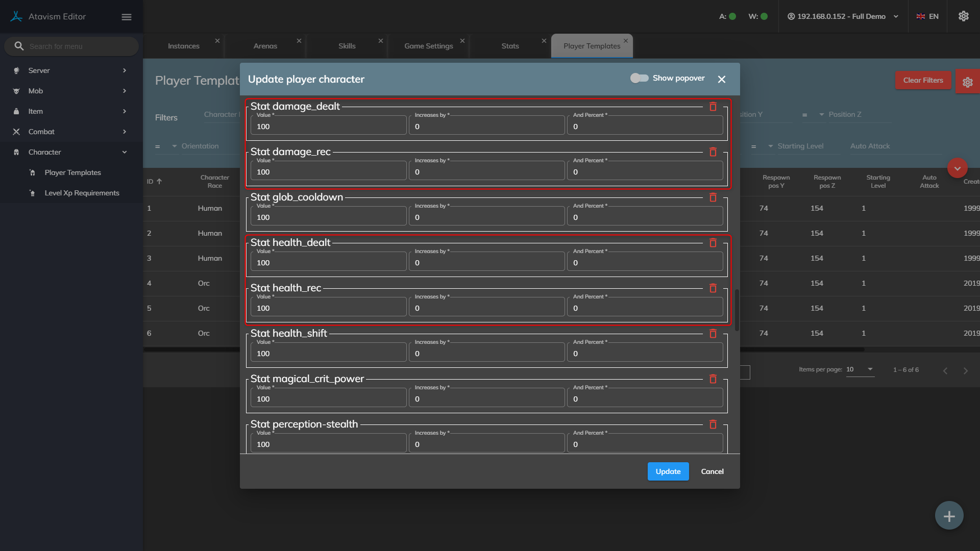Image resolution: width=980 pixels, height=551 pixels.
Task: Click the Clear Filters button
Action: tap(923, 80)
